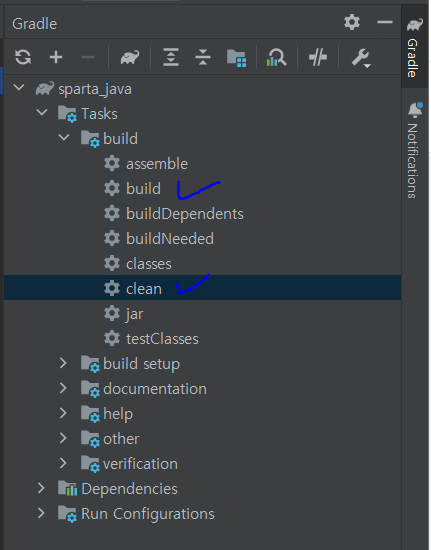Expand the Run Configurations node
This screenshot has height=550, width=431.
[41, 513]
